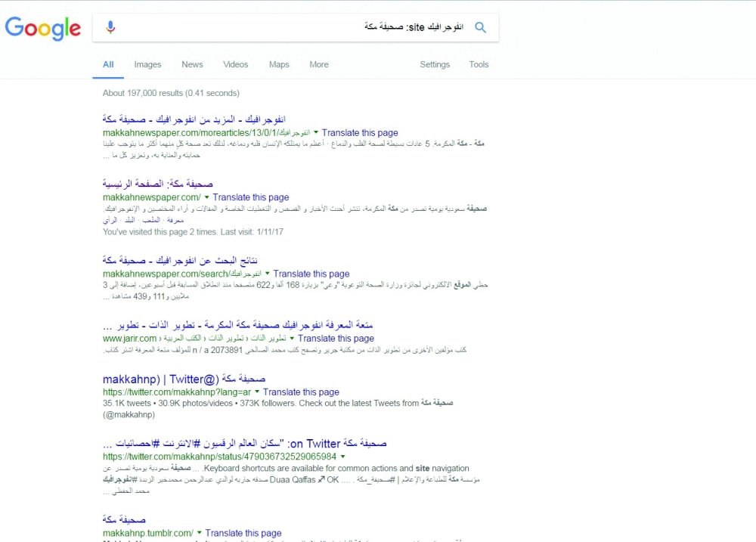This screenshot has height=542, width=756.
Task: Activate voice search microphone icon
Action: pos(110,28)
